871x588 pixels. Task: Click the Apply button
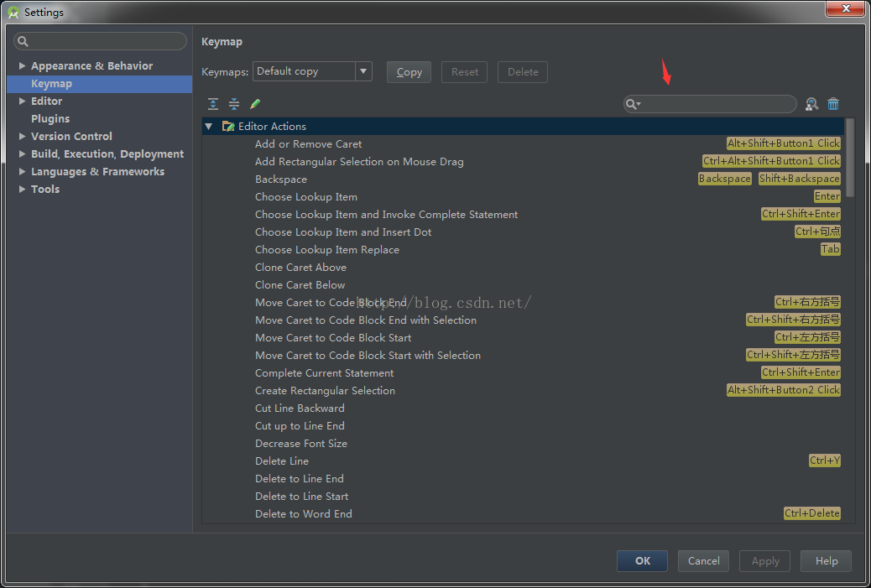765,561
